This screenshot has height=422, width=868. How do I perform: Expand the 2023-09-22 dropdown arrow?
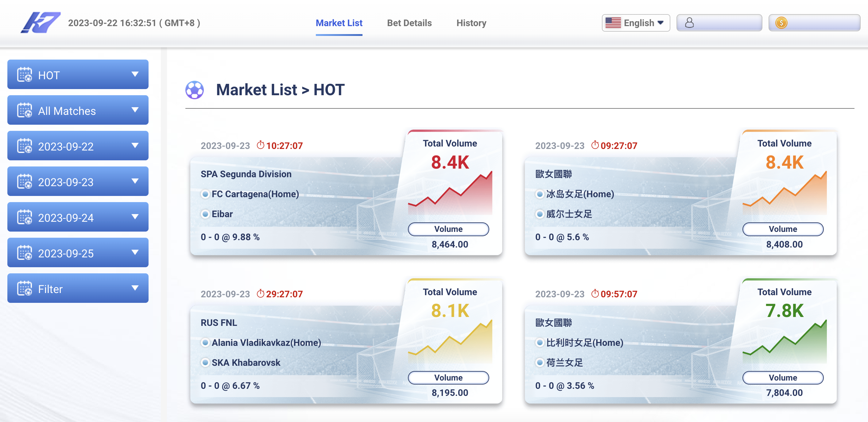[x=135, y=146]
